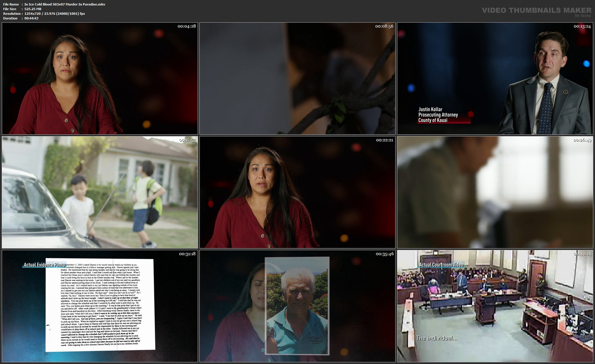Select the thumbnail stamped 00:22:21
This screenshot has width=595, height=364.
click(x=297, y=192)
